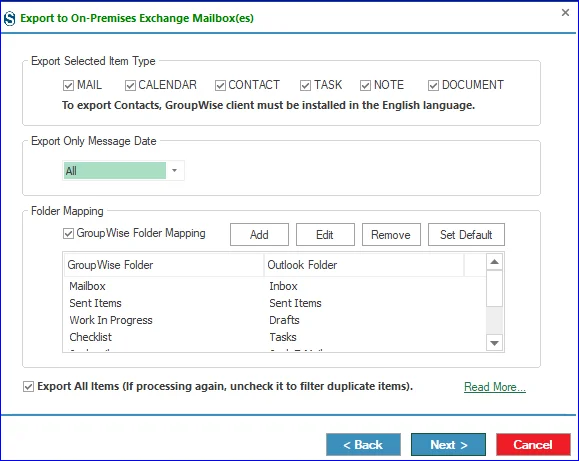Click the application logo icon in title bar
Screen dimensions: 579x461
pos(10,18)
